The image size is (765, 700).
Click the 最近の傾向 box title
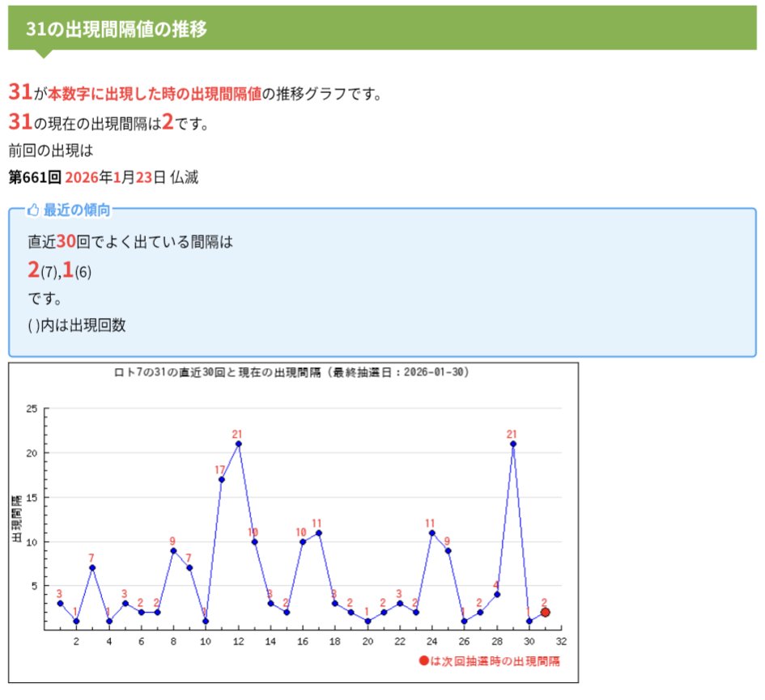pos(77,210)
